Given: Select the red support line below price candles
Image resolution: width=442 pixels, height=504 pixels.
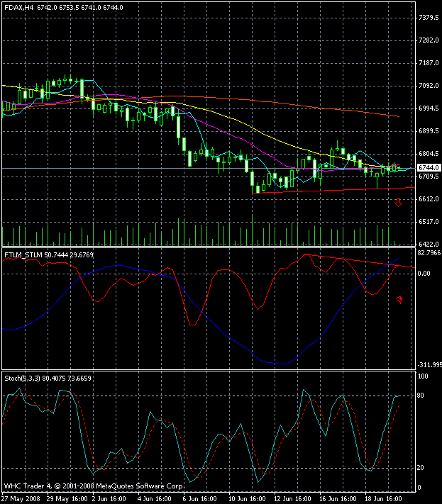Looking at the screenshot, I should (333, 191).
